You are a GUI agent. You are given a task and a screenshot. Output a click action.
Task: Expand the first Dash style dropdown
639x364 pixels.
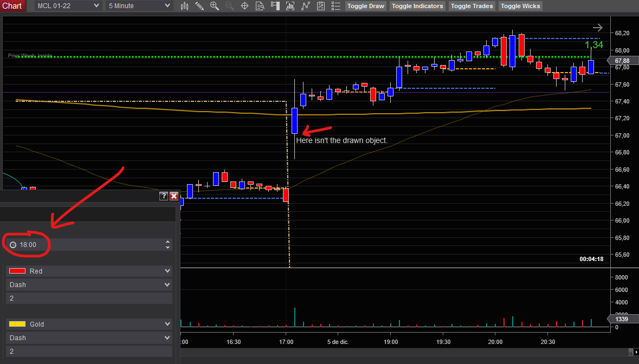click(89, 284)
